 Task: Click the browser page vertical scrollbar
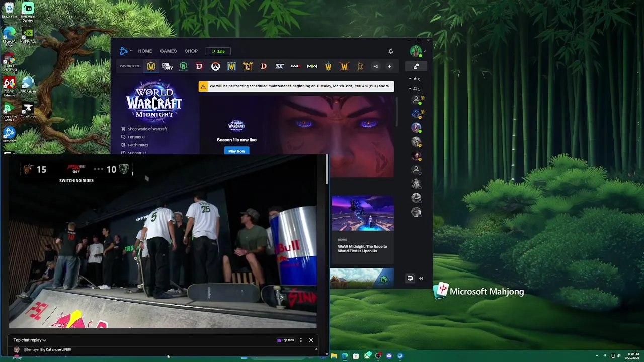tap(327, 169)
